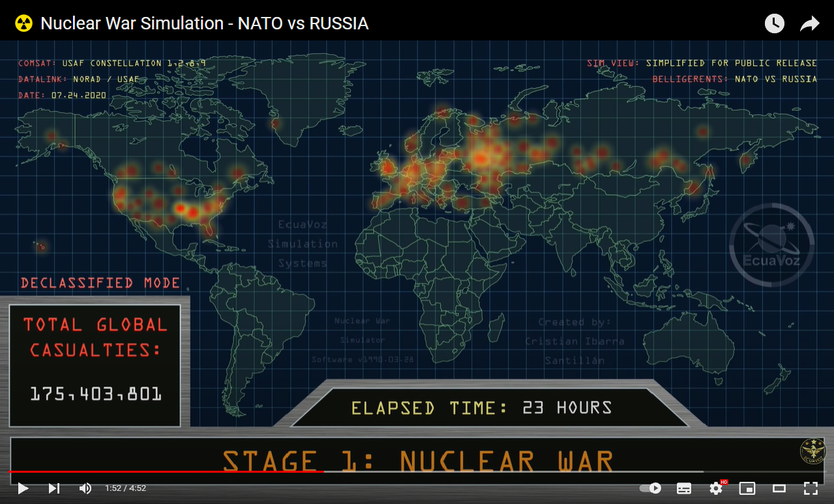The image size is (834, 504).
Task: Click the Watch Later clock icon
Action: click(x=774, y=24)
